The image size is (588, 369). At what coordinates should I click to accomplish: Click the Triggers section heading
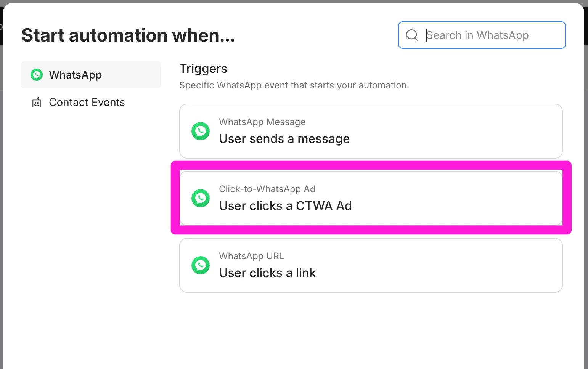[203, 69]
